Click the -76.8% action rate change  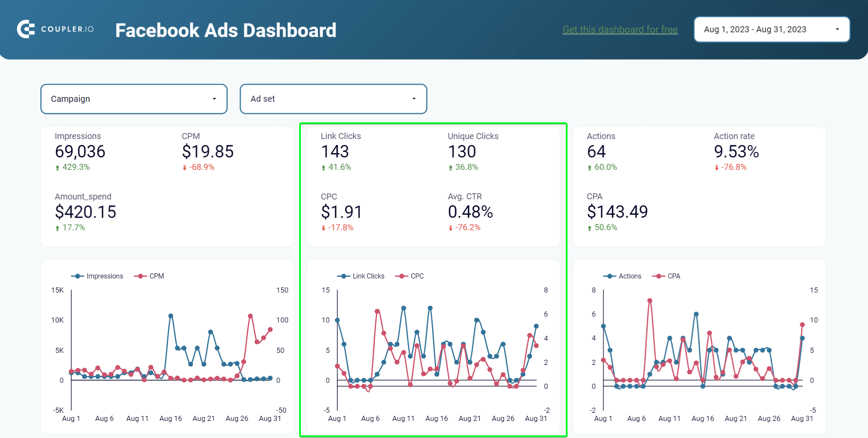[734, 167]
